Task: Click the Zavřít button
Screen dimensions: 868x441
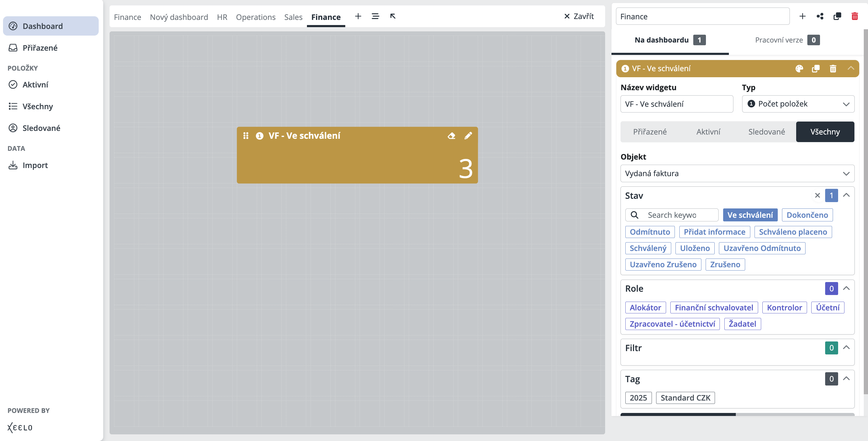Action: click(x=579, y=16)
